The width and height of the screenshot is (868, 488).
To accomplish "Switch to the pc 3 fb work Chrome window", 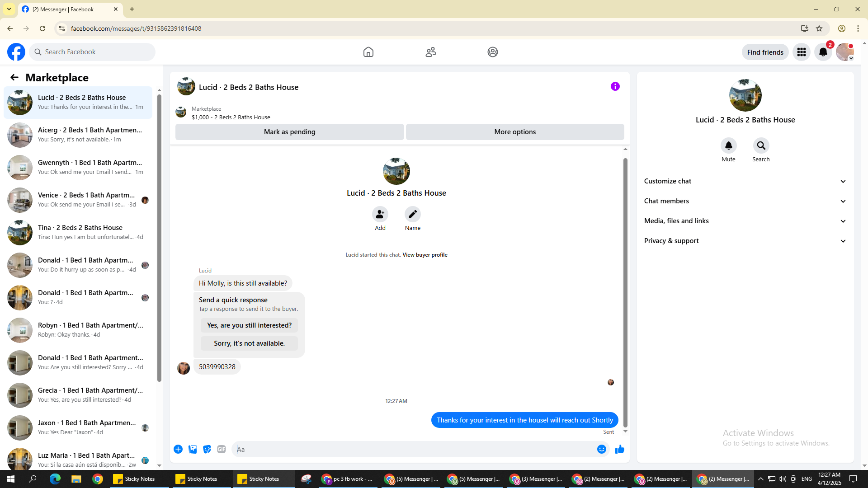I will 348,479.
